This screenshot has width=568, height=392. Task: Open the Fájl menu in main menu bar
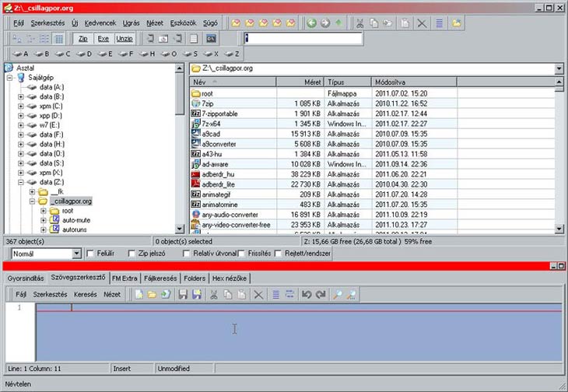click(19, 23)
